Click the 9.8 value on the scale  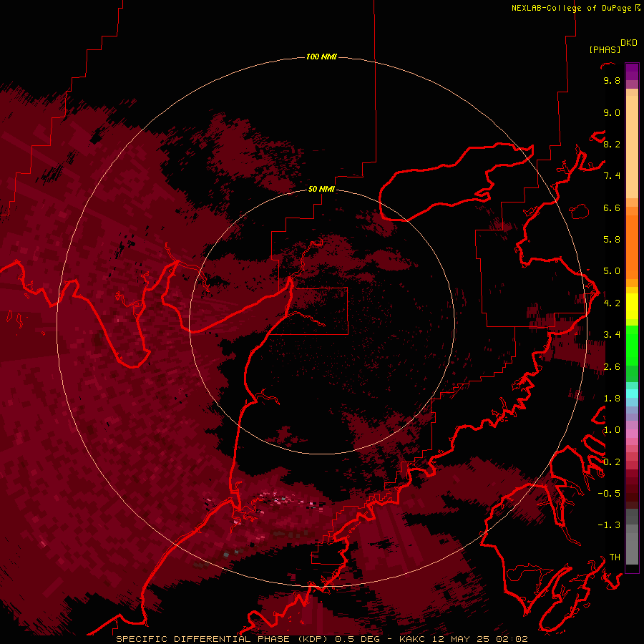coord(612,80)
